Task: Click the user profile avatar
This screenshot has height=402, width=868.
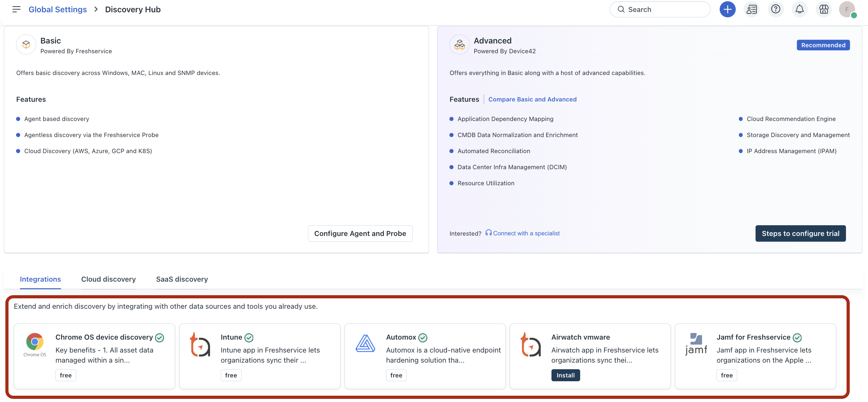Action: click(x=847, y=9)
